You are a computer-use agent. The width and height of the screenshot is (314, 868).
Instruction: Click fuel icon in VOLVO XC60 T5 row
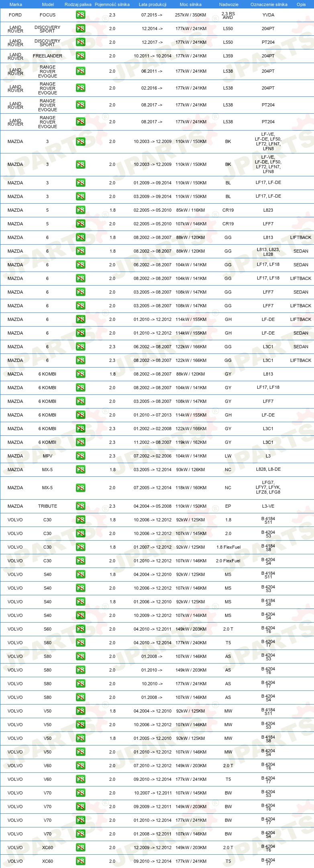(80, 861)
